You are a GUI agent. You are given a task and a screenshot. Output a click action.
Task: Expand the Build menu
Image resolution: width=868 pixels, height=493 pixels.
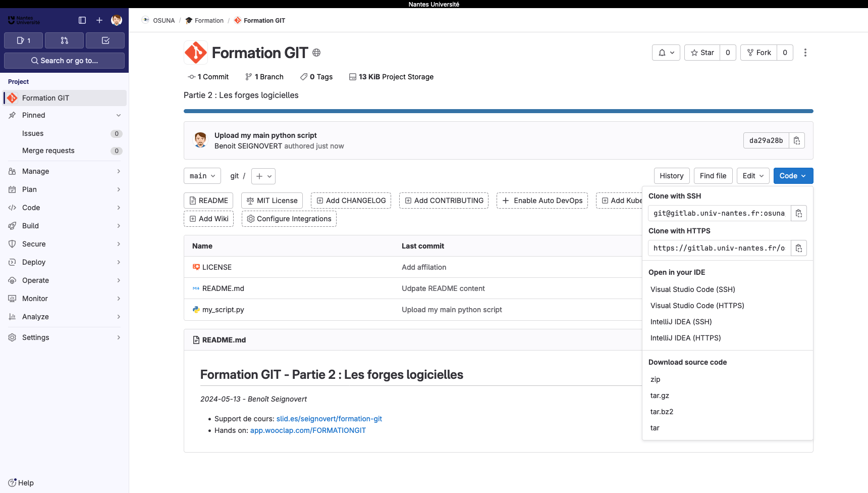tap(65, 226)
